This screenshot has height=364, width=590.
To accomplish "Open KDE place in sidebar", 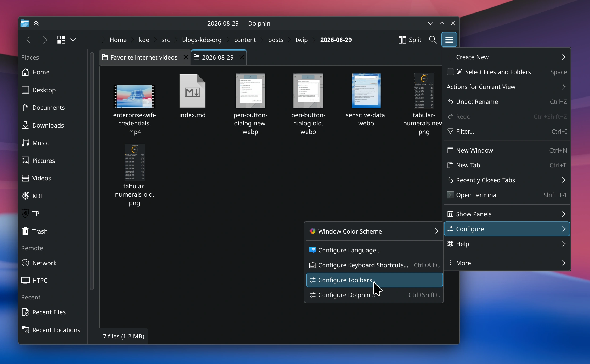I will (53, 196).
